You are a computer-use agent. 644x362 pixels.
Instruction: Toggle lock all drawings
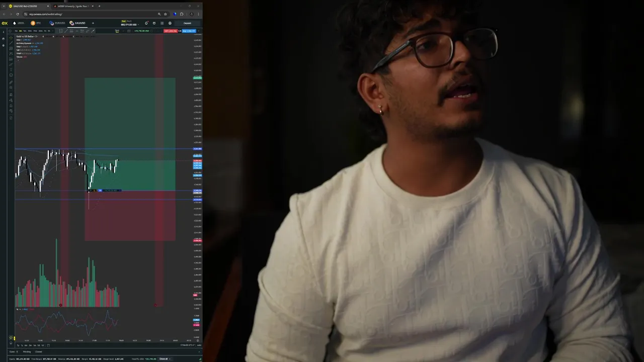(x=11, y=106)
